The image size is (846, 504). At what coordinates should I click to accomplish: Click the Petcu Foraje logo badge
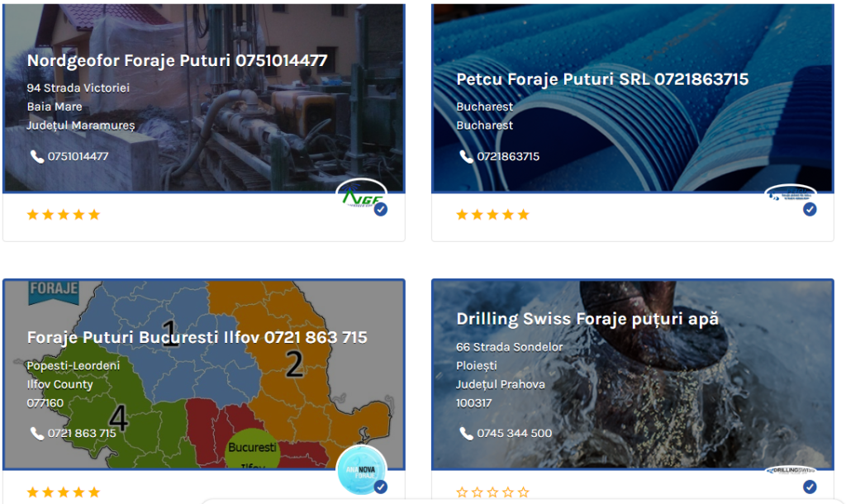[x=791, y=193]
